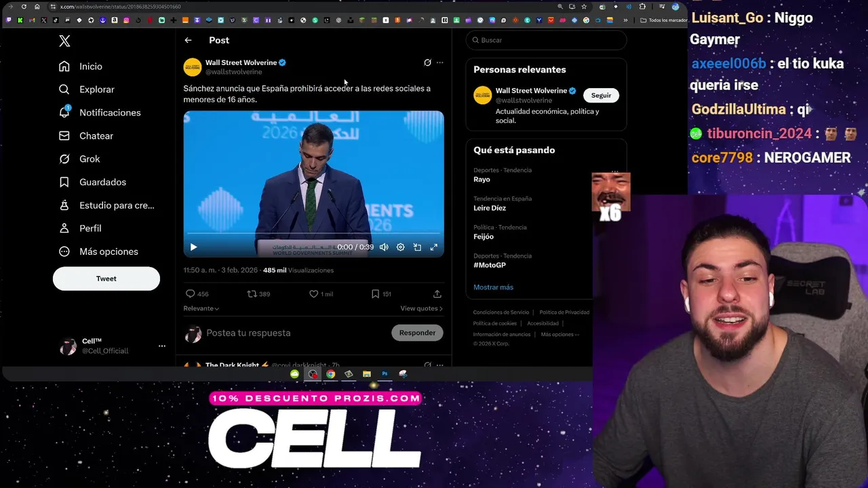This screenshot has height=488, width=868.
Task: Open Condiciones de Servicio link
Action: (x=501, y=312)
